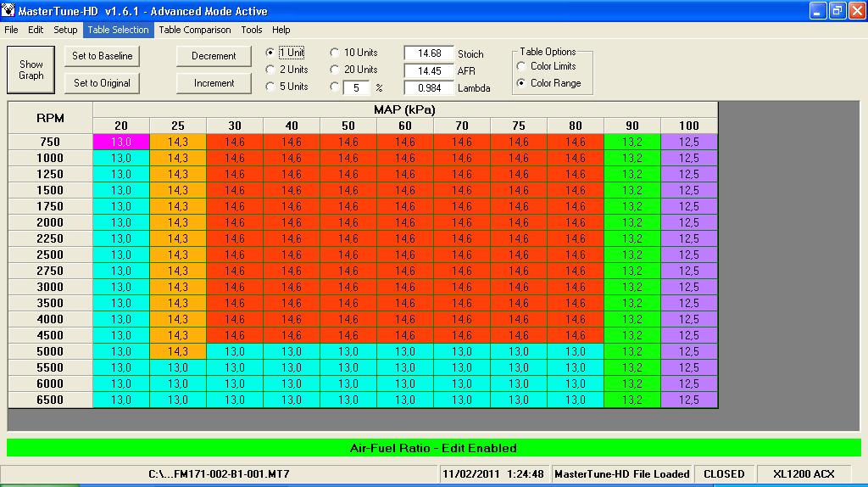The image size is (868, 487).
Task: Open the Setup menu
Action: tap(65, 30)
